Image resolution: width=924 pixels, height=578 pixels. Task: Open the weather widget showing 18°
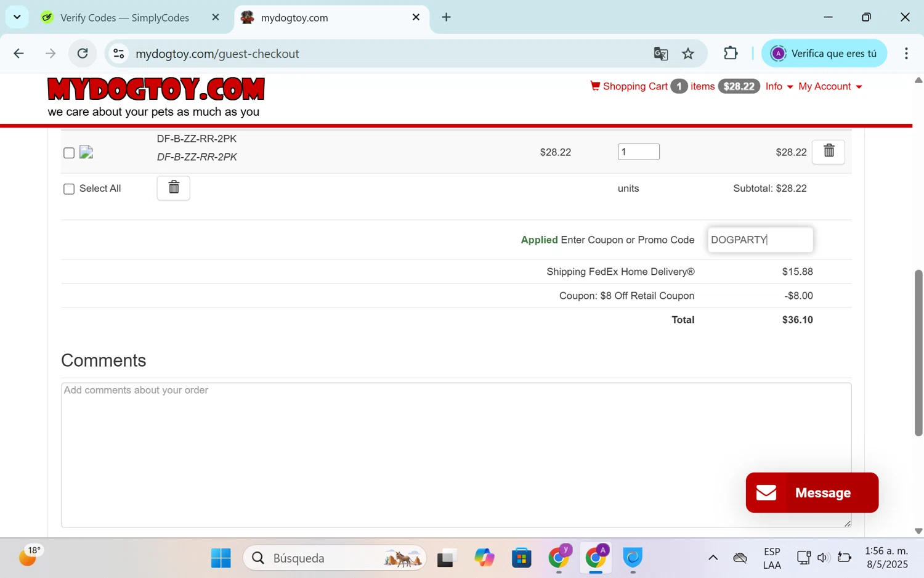[30, 556]
